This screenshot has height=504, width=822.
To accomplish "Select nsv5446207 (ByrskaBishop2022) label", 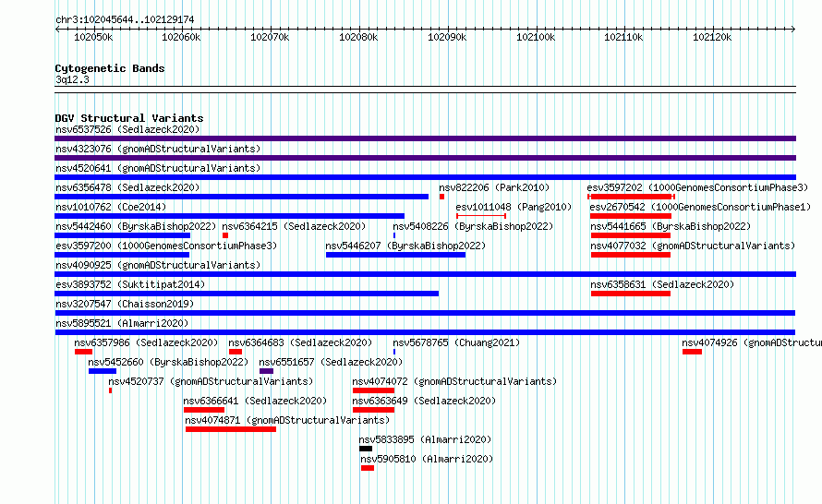I will tap(405, 246).
